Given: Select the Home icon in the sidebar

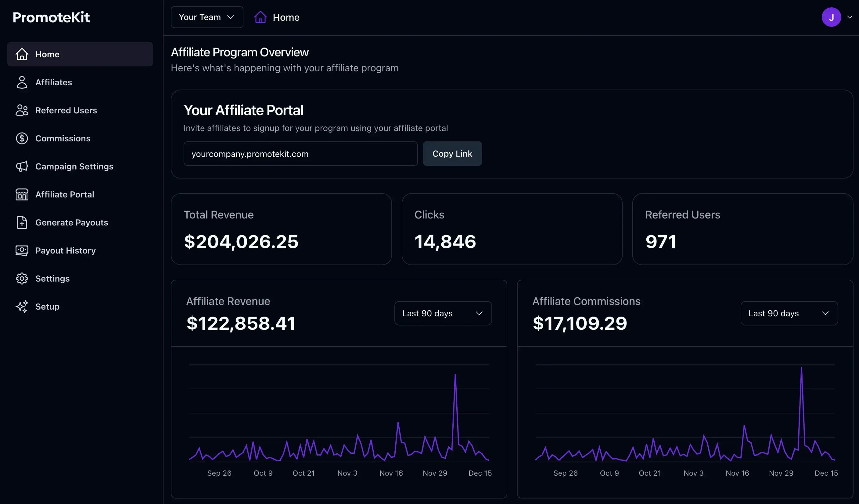Looking at the screenshot, I should [22, 54].
